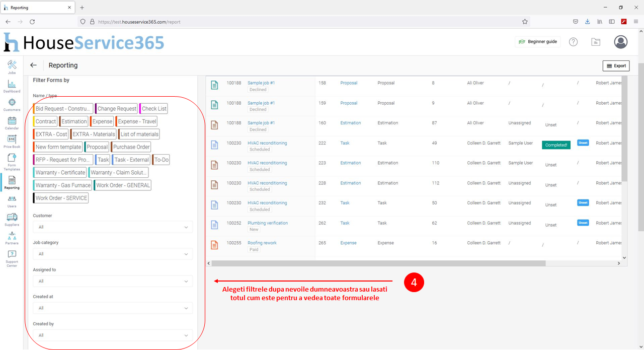The width and height of the screenshot is (644, 350).
Task: Select the Reporting sidebar icon
Action: coord(12,183)
